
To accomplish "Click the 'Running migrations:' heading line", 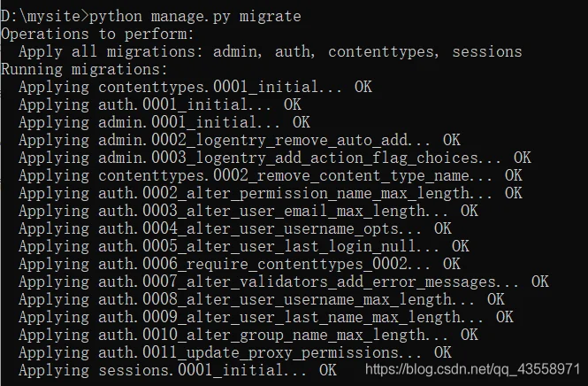I will pyautogui.click(x=84, y=69).
